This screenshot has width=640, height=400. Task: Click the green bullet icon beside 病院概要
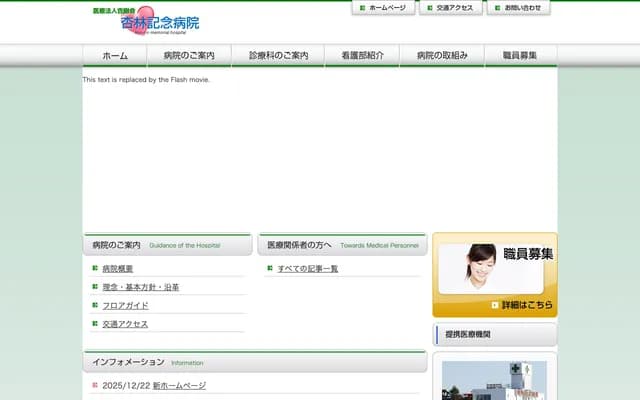pos(94,269)
